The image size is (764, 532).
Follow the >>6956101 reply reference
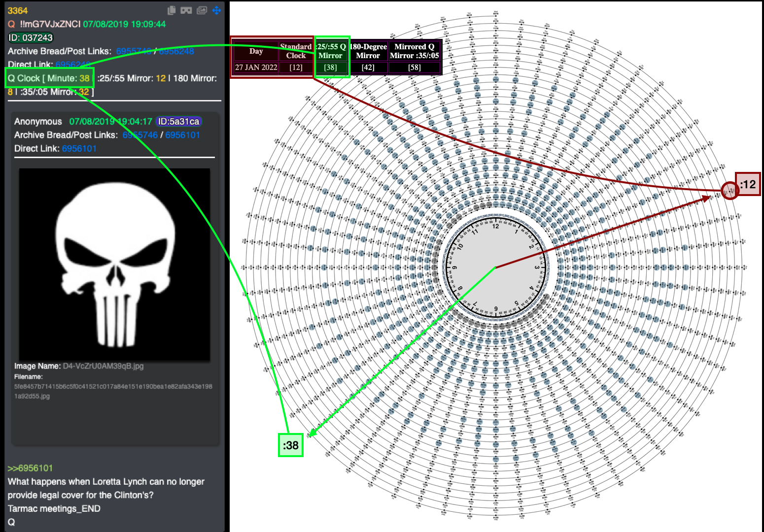pyautogui.click(x=30, y=468)
